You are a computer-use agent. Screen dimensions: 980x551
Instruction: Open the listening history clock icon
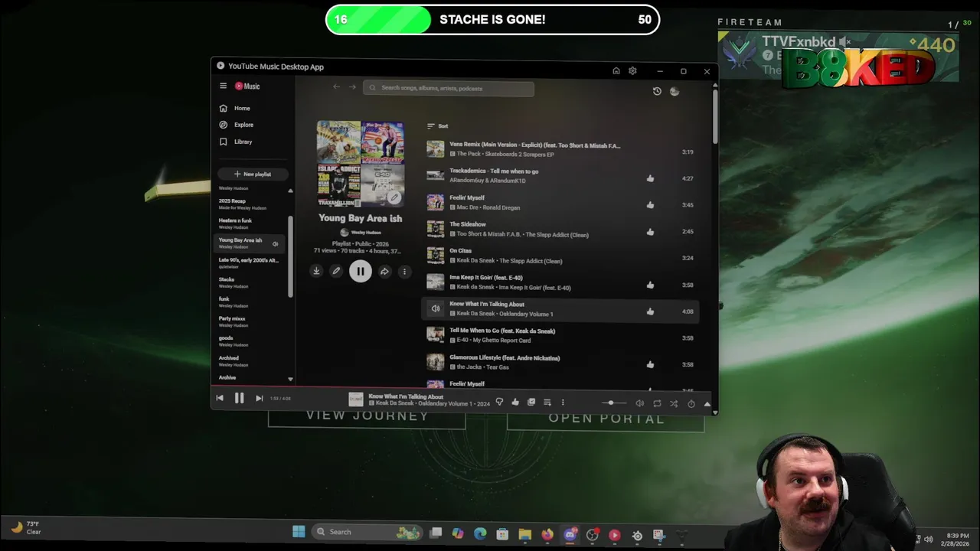point(657,91)
